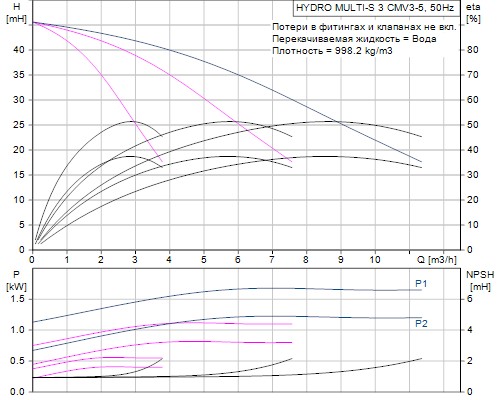
Task: Click the 10 tick on the Q axis
Action: 375,260
